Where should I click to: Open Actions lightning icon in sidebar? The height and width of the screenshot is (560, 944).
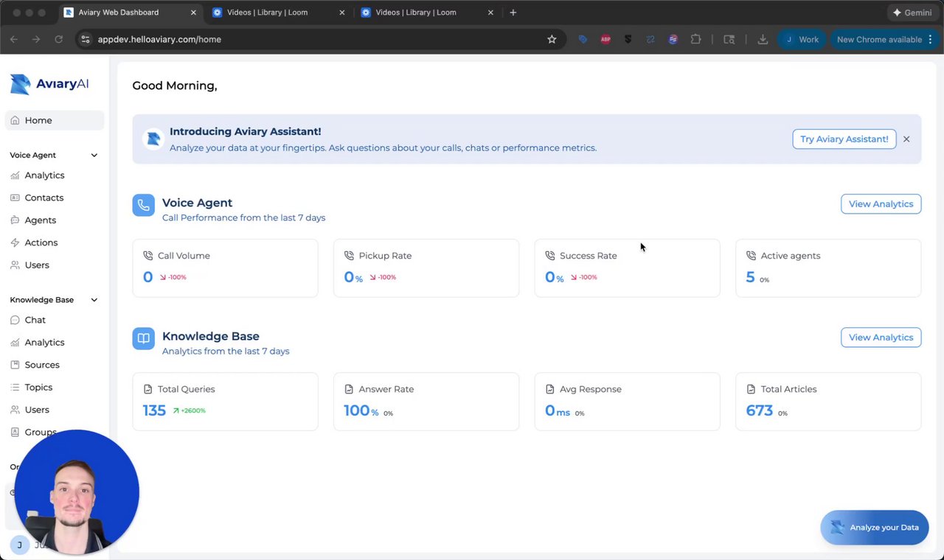click(15, 242)
